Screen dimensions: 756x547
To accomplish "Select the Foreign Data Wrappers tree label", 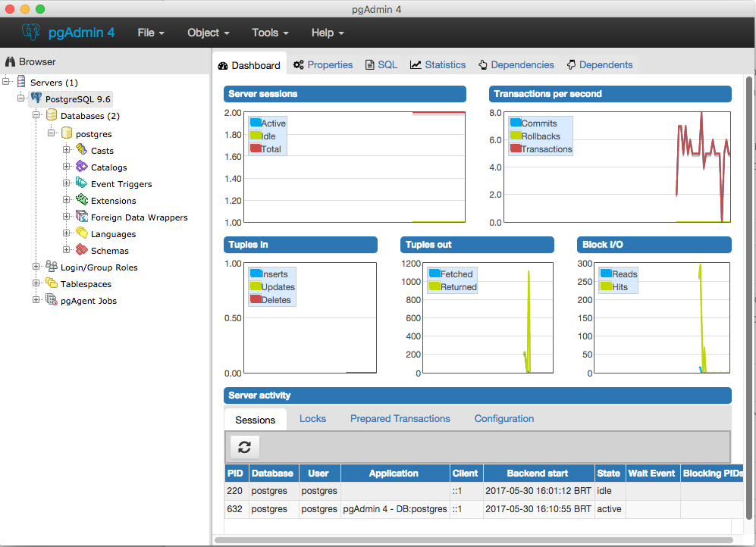I will click(140, 217).
